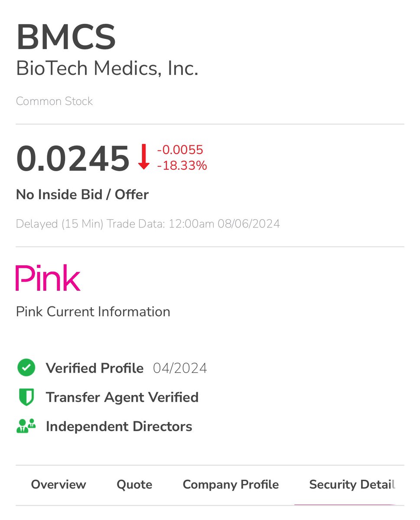This screenshot has height=520, width=420.
Task: Click the green Transfer Agent Verified shield icon
Action: (26, 397)
